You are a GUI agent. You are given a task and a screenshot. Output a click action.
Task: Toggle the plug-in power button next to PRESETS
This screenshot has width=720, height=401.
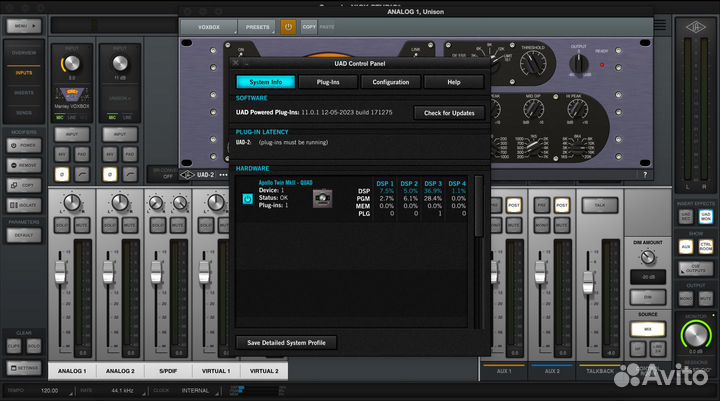[x=288, y=27]
